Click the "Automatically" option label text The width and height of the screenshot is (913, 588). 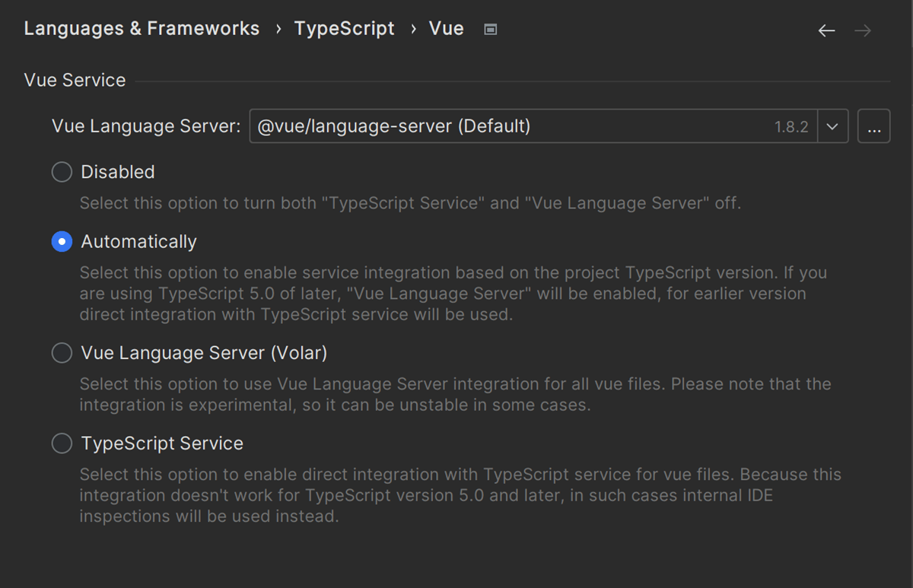pyautogui.click(x=138, y=242)
